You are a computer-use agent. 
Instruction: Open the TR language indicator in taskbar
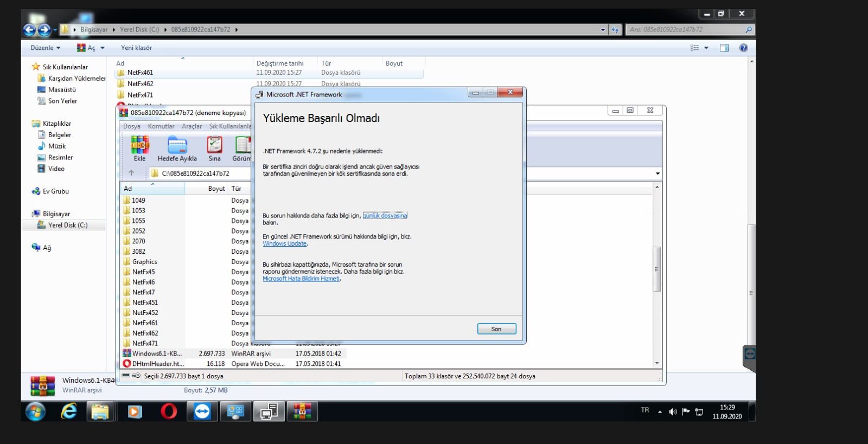[x=645, y=410]
